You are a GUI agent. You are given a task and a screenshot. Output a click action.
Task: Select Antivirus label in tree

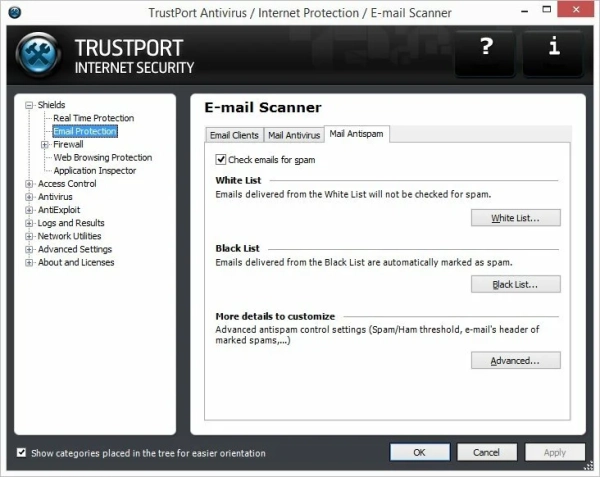(55, 197)
